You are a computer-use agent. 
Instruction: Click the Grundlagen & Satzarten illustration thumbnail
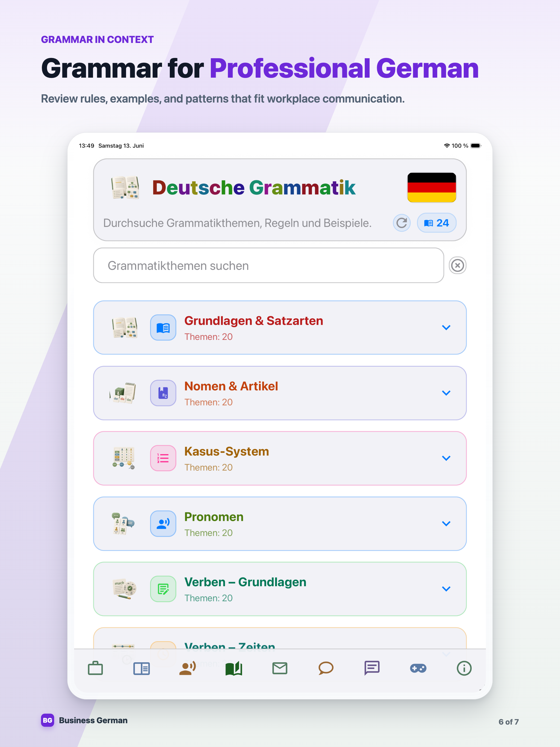(x=125, y=328)
